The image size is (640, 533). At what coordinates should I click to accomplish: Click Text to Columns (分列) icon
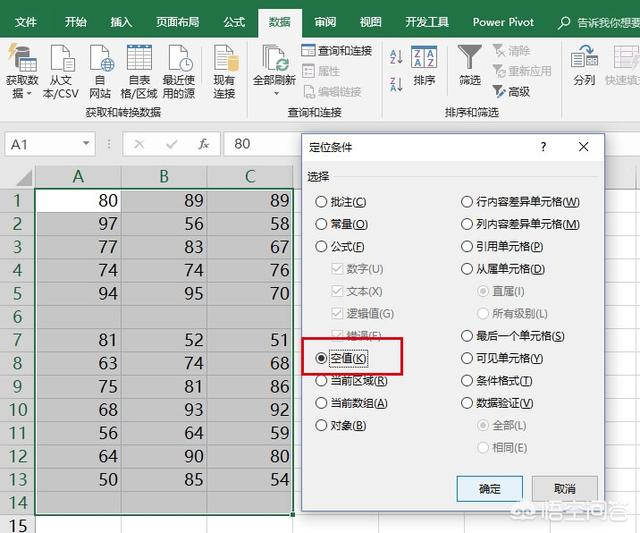tap(584, 58)
